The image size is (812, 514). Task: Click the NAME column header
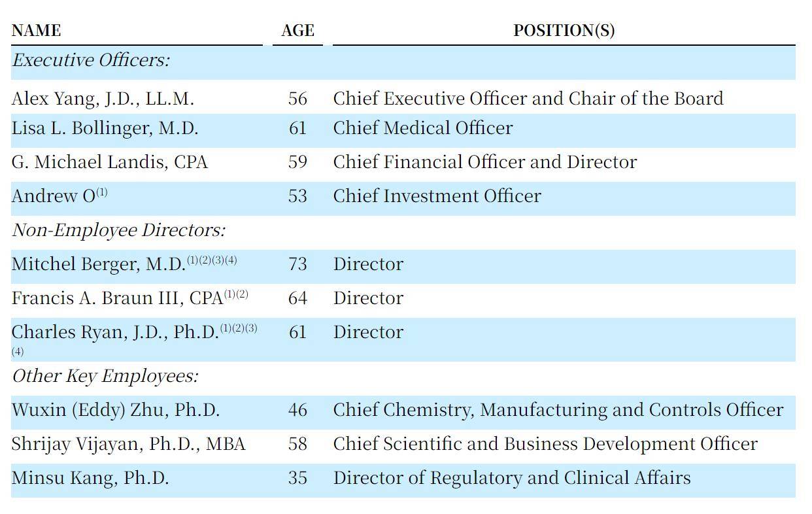[x=36, y=31]
